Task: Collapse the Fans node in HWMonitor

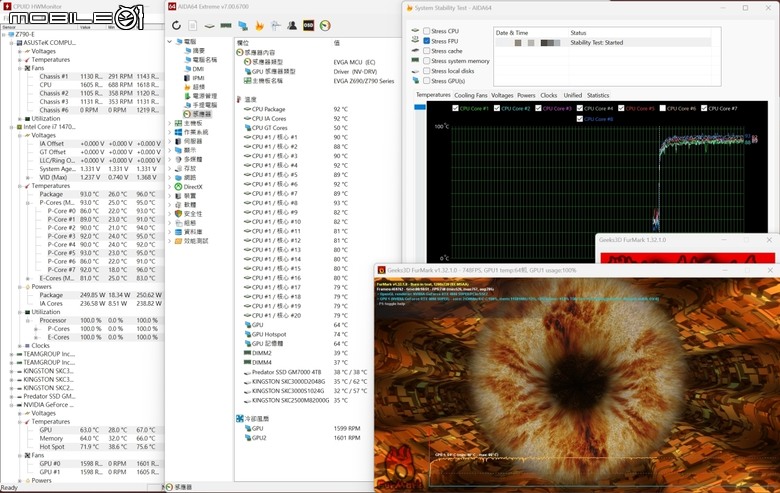Action: [x=20, y=68]
